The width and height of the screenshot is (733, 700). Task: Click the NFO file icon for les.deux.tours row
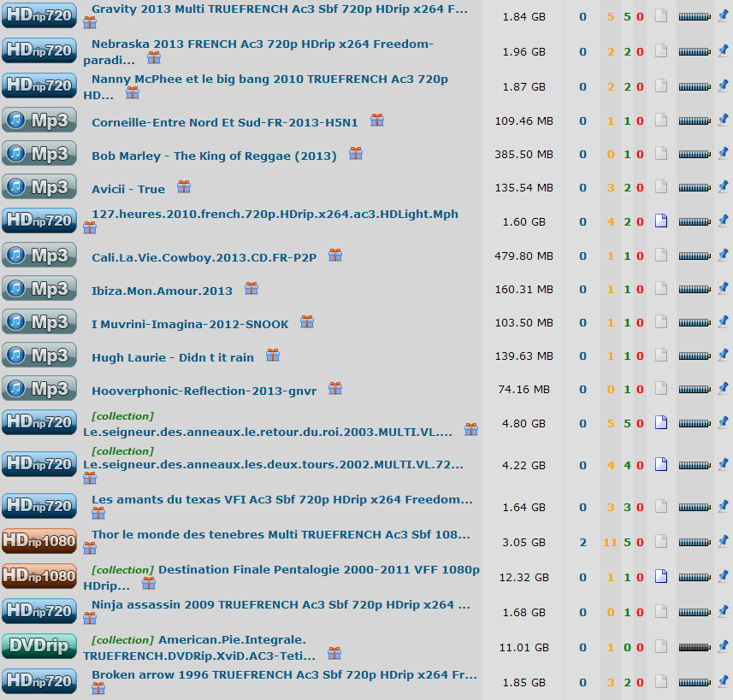point(661,464)
